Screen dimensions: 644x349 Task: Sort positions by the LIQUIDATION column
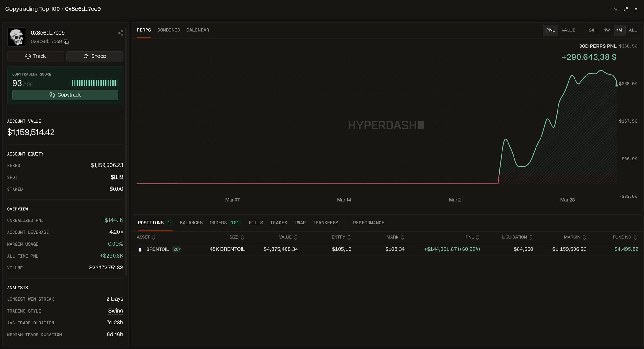pyautogui.click(x=517, y=237)
